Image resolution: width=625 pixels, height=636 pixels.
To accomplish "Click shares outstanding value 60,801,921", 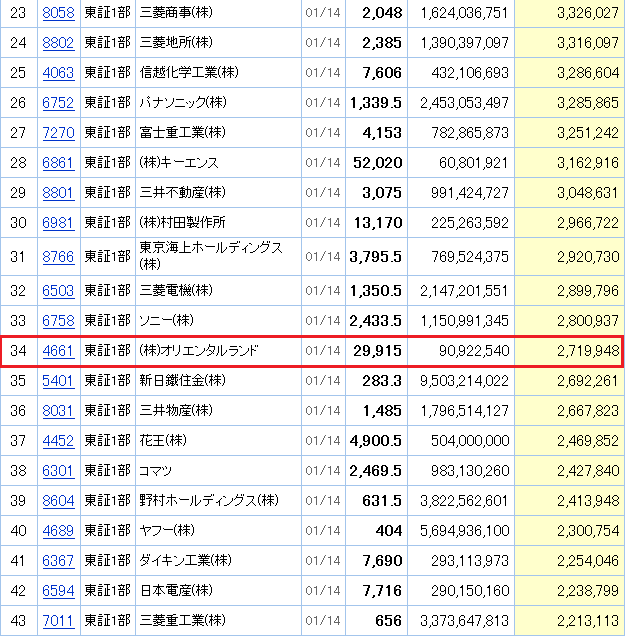I will point(474,163).
